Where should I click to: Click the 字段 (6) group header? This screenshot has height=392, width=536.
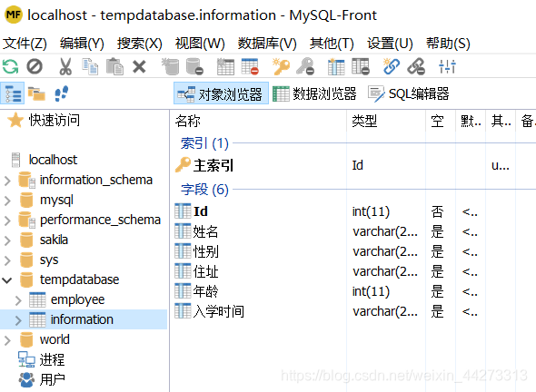tap(204, 190)
